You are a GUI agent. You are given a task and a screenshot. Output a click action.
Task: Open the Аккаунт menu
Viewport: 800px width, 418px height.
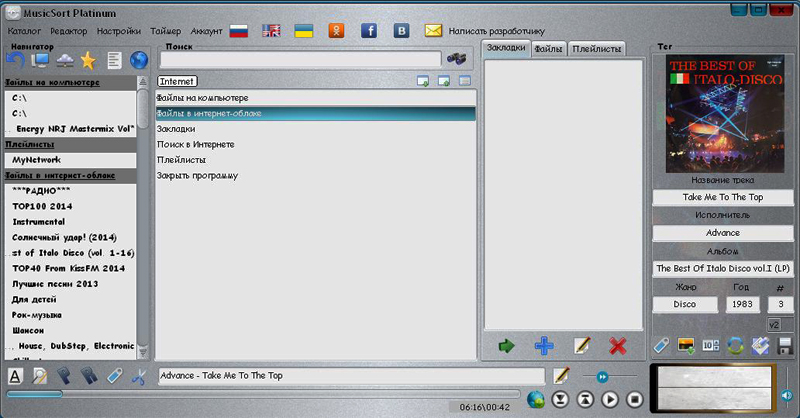207,31
